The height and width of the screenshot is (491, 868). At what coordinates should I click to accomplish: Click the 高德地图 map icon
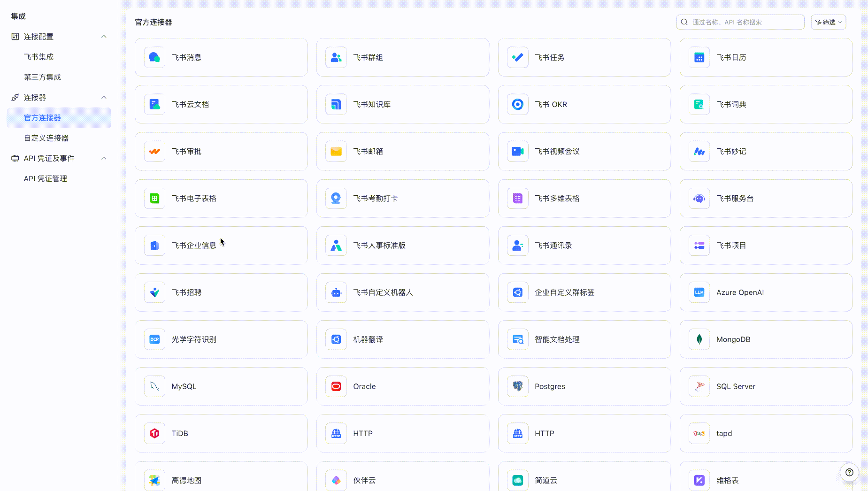(154, 480)
